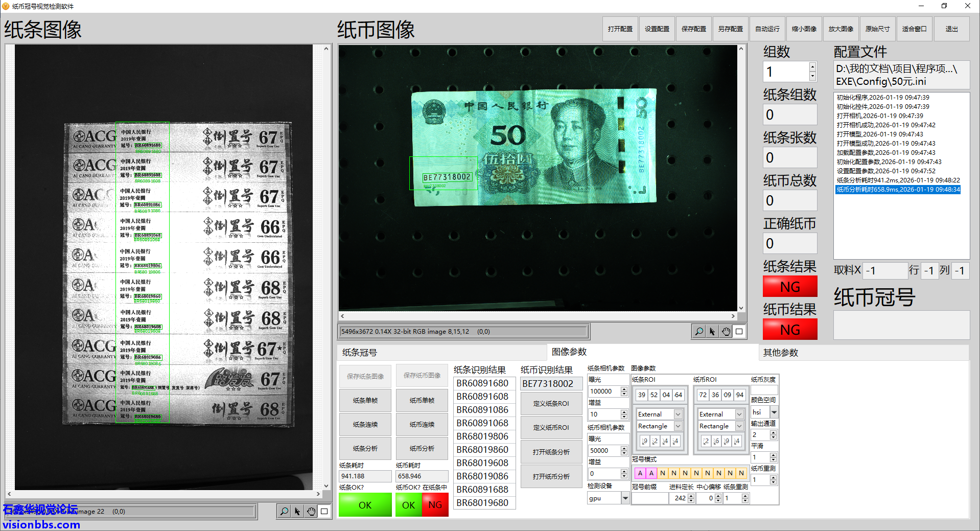Expand the External dropdown under 纸条ROI
This screenshot has width=980, height=531.
point(678,414)
